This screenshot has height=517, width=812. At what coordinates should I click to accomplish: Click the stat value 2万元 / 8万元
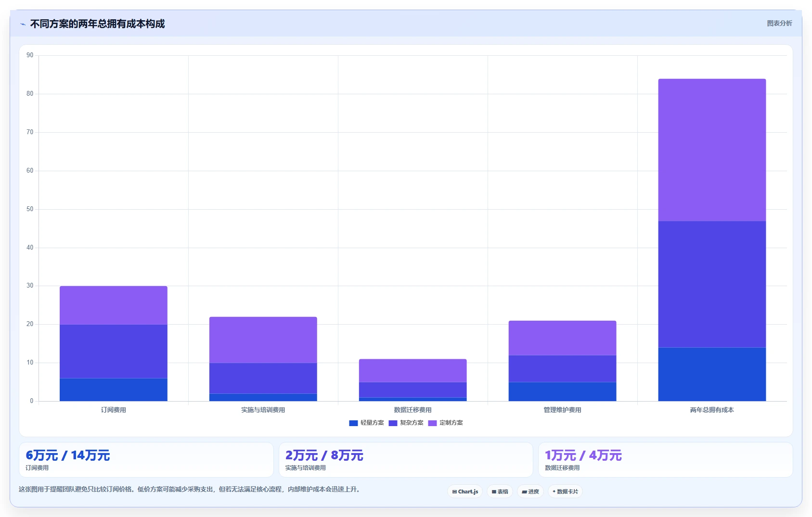coord(324,455)
